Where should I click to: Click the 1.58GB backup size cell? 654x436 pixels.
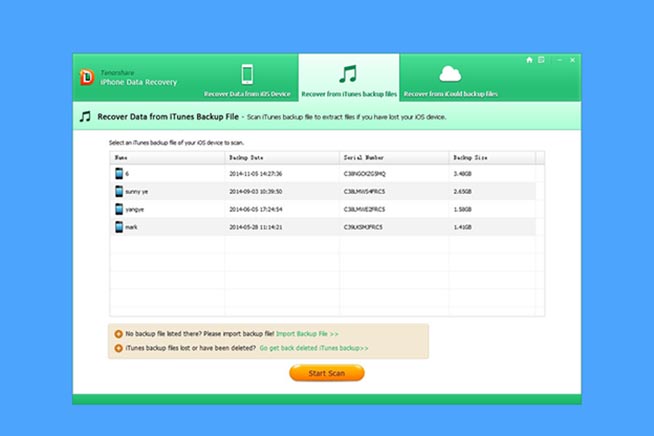pos(462,209)
